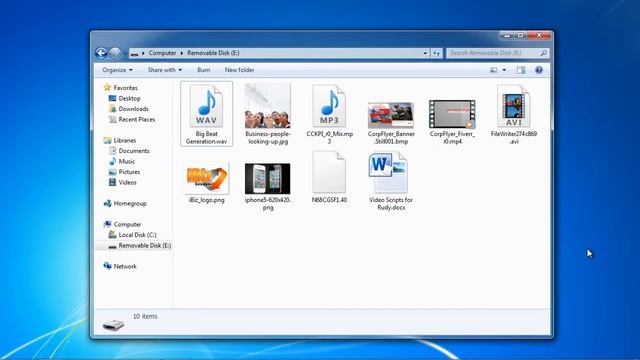Click the Homegroup icon in sidebar
640x360 pixels.
(x=107, y=204)
